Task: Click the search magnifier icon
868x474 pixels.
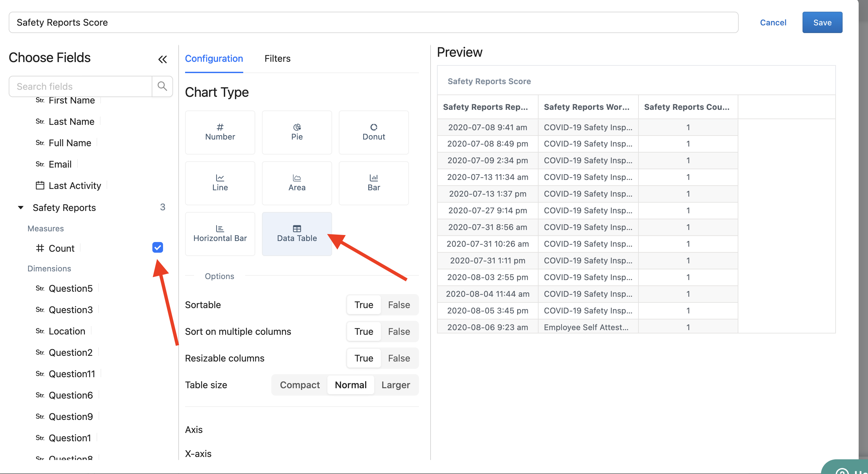Action: click(162, 86)
